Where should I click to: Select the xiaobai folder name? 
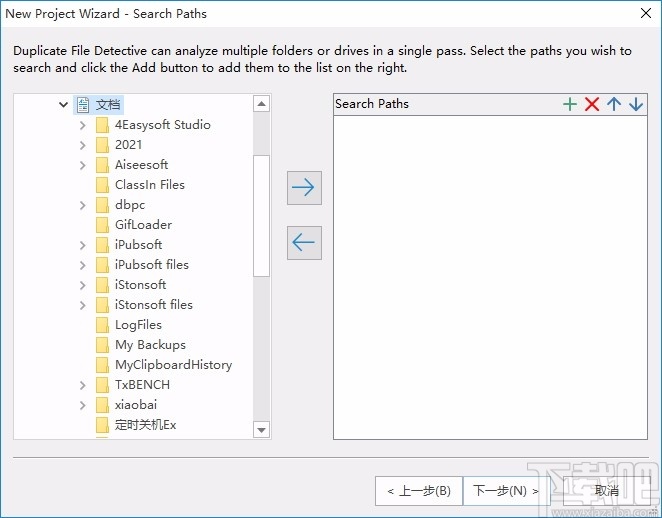tap(136, 405)
